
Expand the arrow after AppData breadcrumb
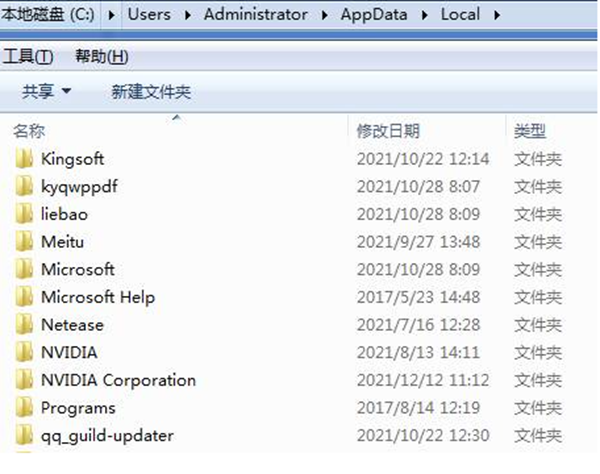424,15
